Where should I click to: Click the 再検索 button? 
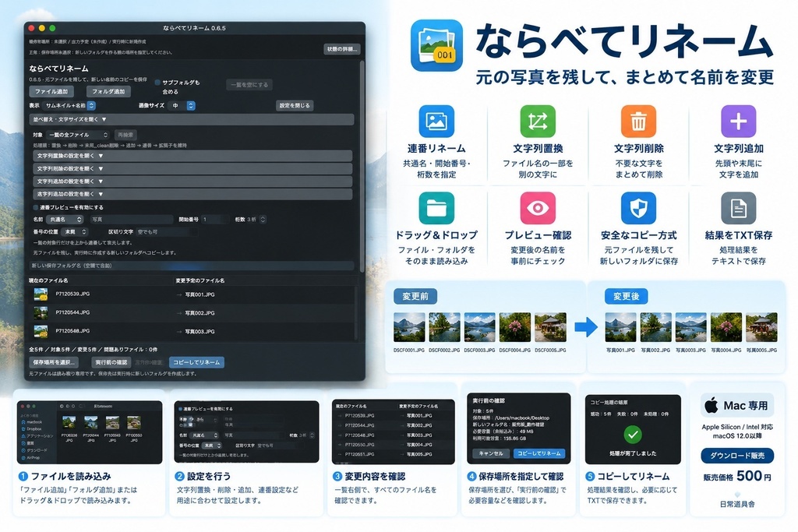coord(125,135)
